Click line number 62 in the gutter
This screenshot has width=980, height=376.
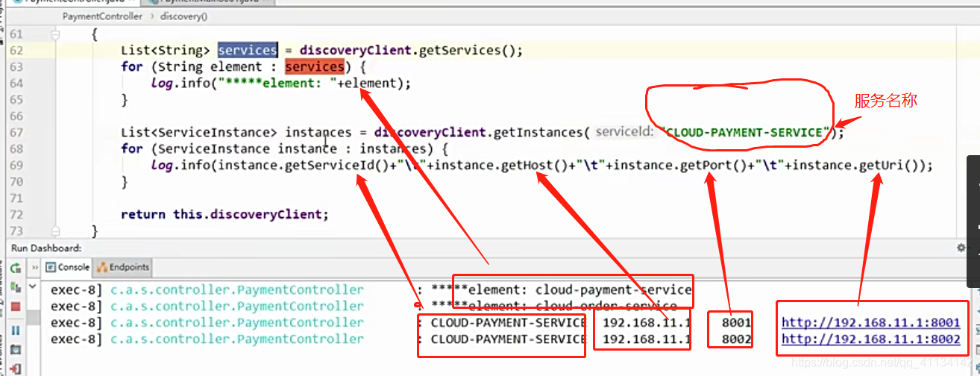(16, 51)
